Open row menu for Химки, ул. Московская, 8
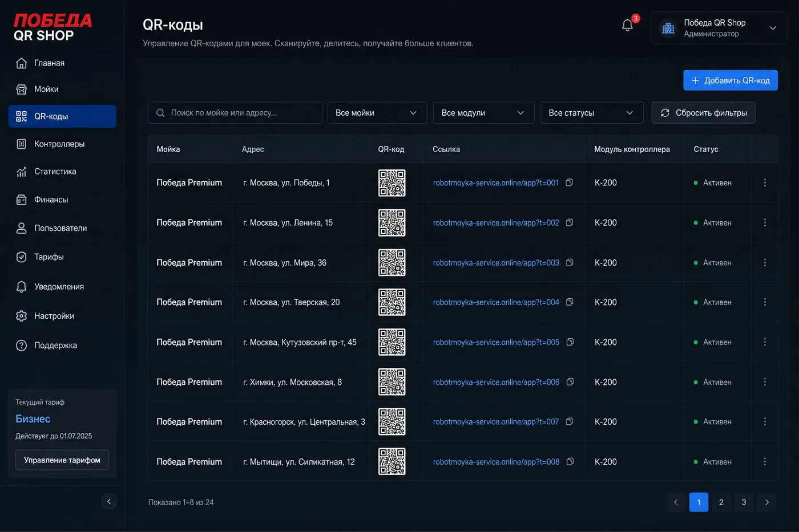Image resolution: width=799 pixels, height=532 pixels. point(765,382)
